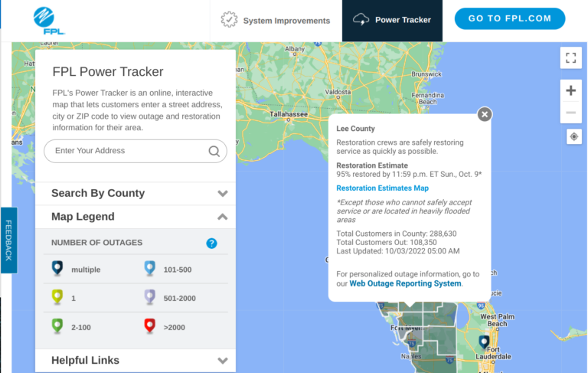Click the >2000 outages legend pin
This screenshot has width=588, height=373.
point(150,326)
